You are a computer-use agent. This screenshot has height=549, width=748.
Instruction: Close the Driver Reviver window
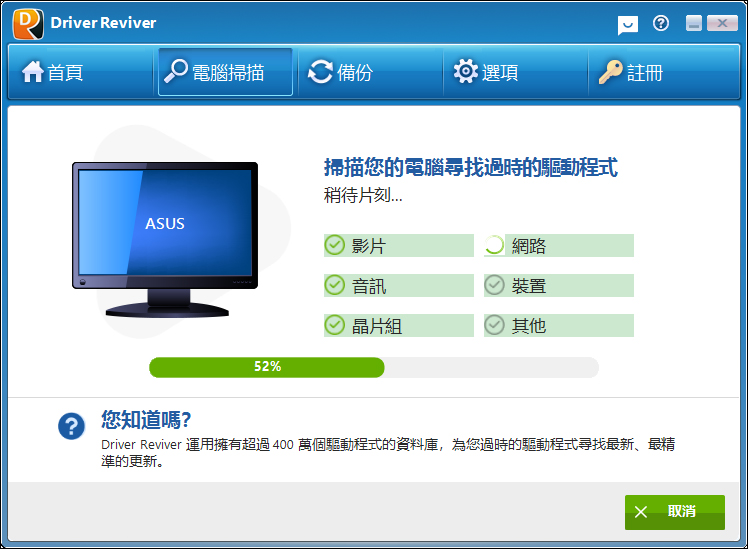[722, 23]
